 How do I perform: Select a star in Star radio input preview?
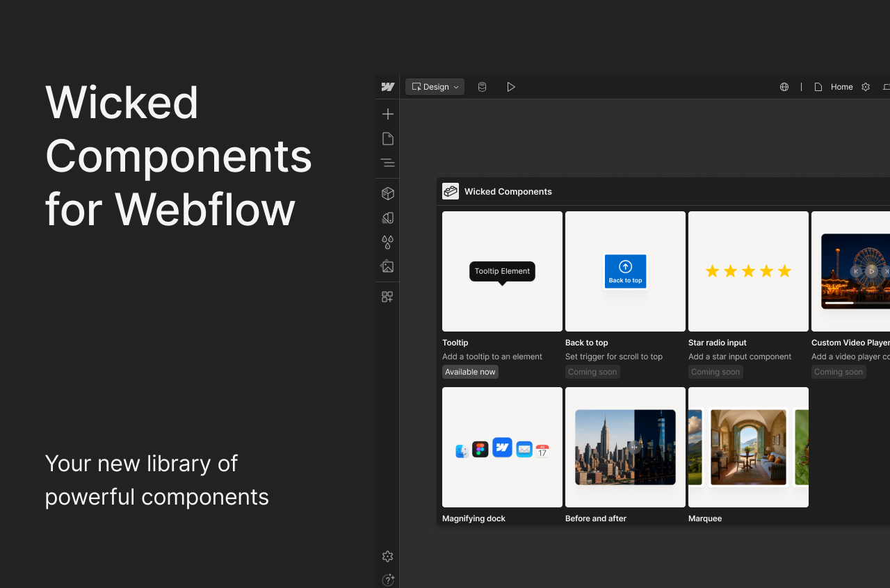tap(748, 271)
